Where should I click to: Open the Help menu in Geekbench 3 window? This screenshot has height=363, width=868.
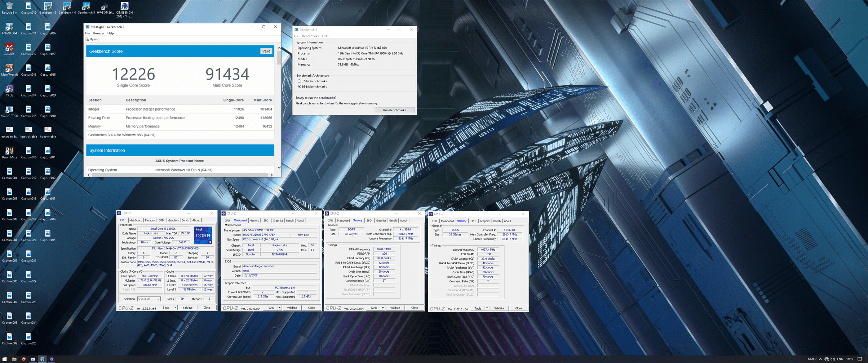325,36
